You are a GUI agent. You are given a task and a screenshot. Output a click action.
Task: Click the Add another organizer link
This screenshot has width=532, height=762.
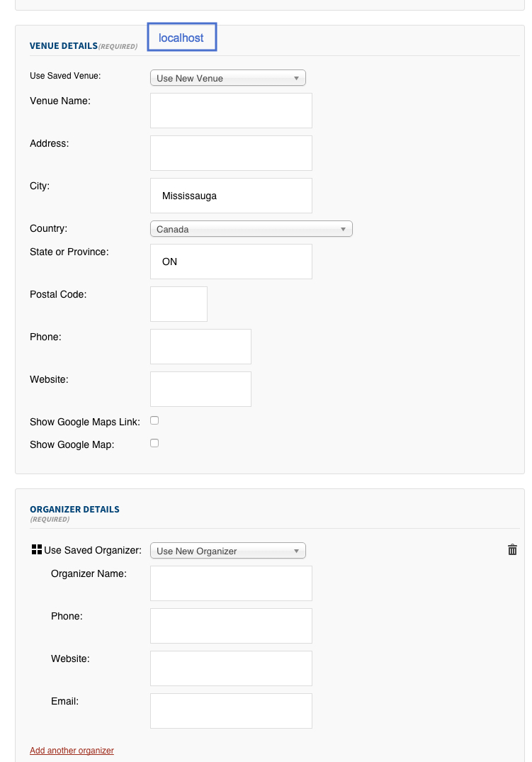(72, 750)
